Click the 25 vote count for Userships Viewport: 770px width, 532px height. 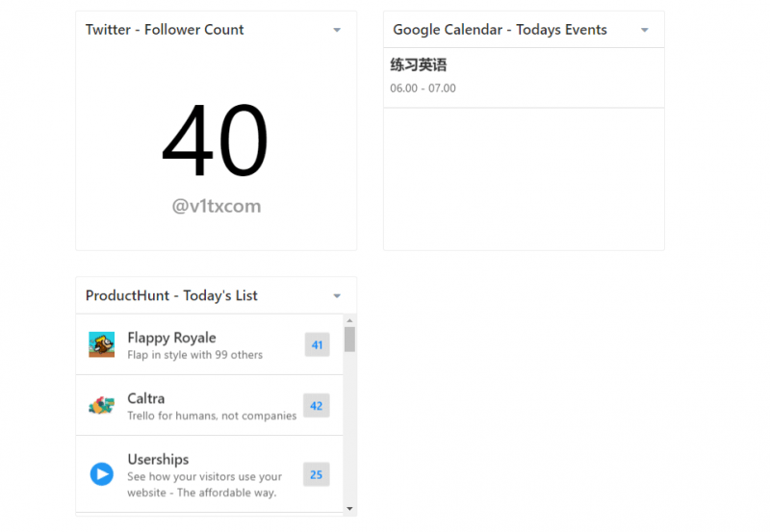click(317, 474)
